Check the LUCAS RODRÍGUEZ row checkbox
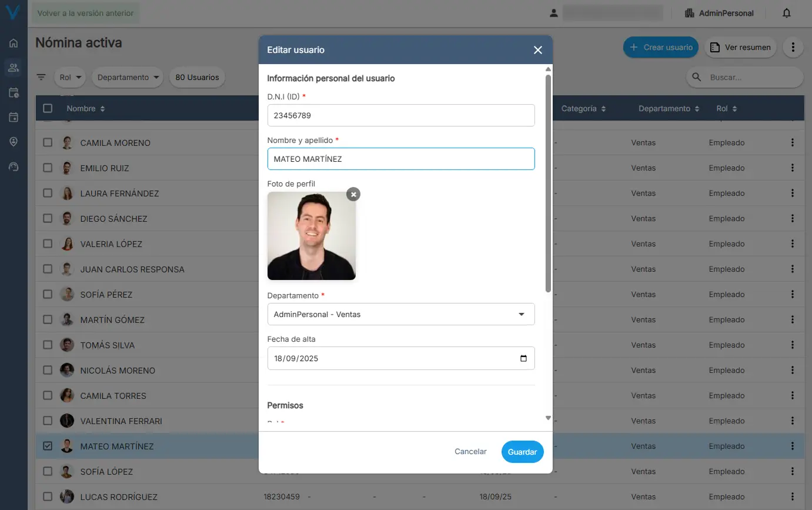The image size is (812, 510). click(48, 496)
